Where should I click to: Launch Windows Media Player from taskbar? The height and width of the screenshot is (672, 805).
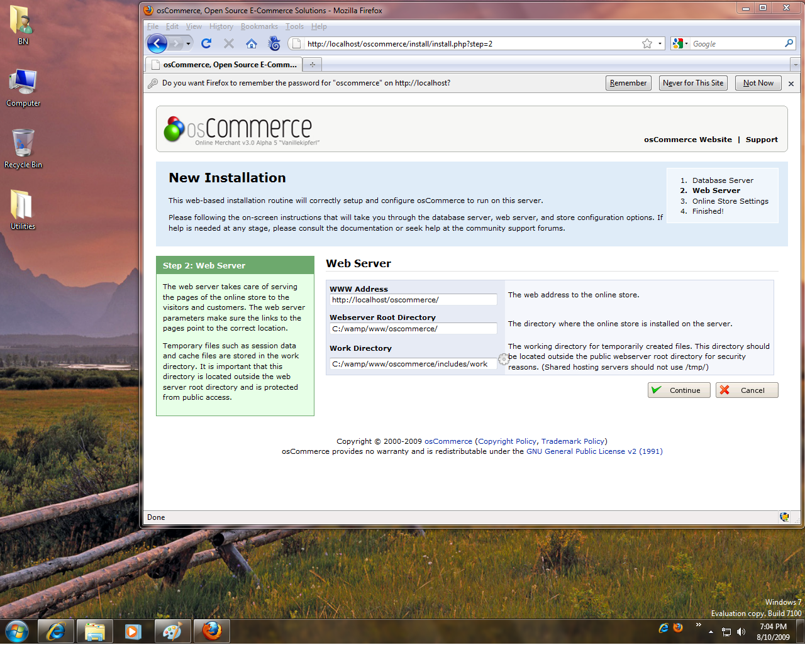(133, 631)
